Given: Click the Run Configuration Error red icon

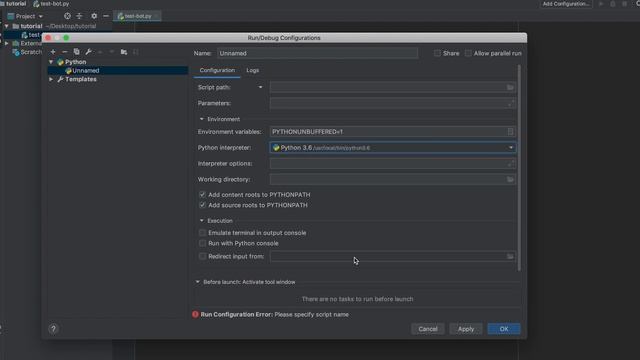Looking at the screenshot, I should tap(196, 314).
